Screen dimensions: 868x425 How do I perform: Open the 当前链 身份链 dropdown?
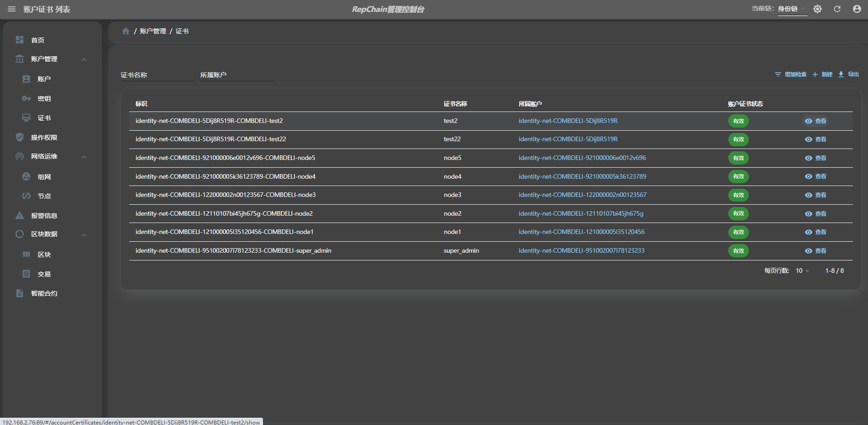(792, 9)
